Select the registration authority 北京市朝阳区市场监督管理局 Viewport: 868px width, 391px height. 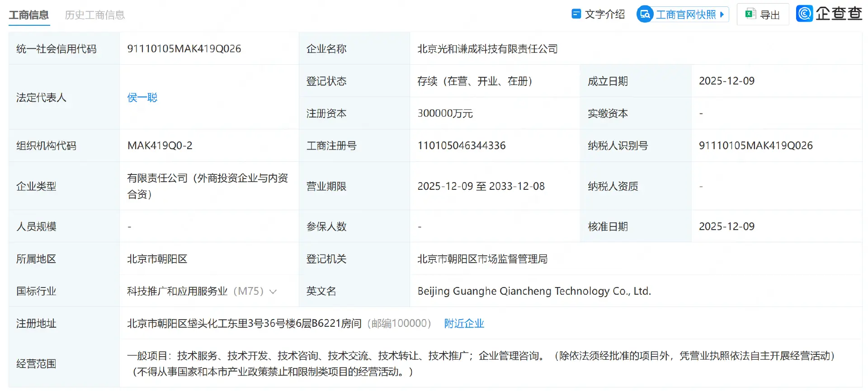(482, 259)
